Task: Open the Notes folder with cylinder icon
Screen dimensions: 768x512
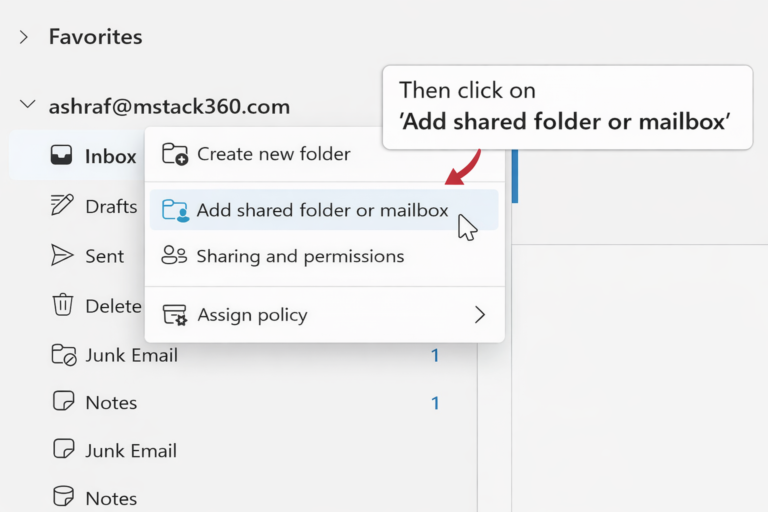Action: tap(110, 498)
